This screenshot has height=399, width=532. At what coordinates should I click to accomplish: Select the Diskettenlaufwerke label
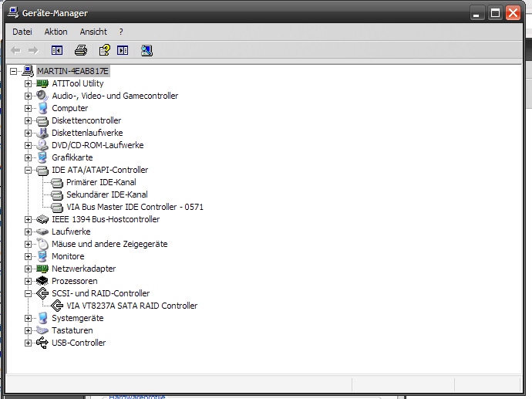87,133
